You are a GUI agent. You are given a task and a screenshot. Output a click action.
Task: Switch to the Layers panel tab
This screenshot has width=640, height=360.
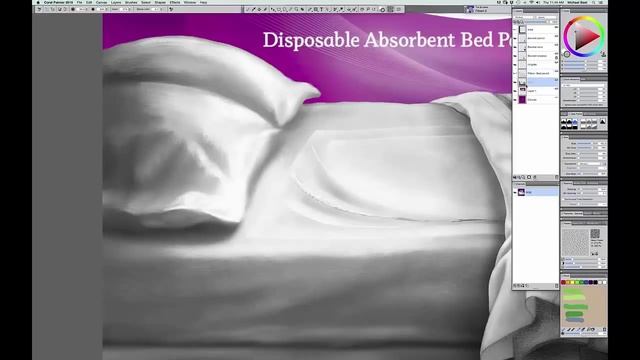(518, 11)
